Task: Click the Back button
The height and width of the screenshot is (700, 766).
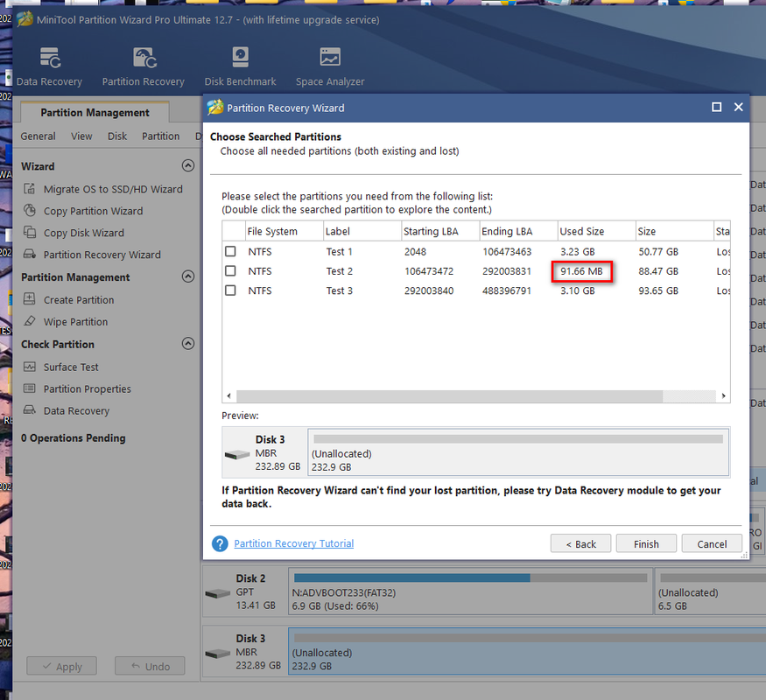Action: click(581, 543)
